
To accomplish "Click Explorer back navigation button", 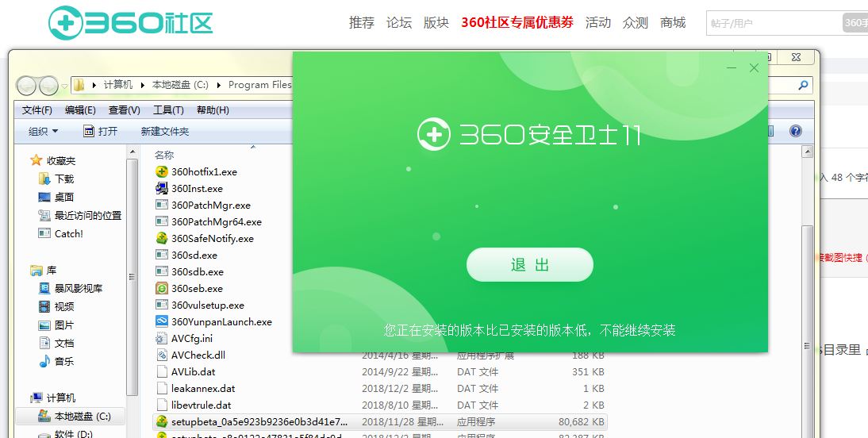I will 26,85.
